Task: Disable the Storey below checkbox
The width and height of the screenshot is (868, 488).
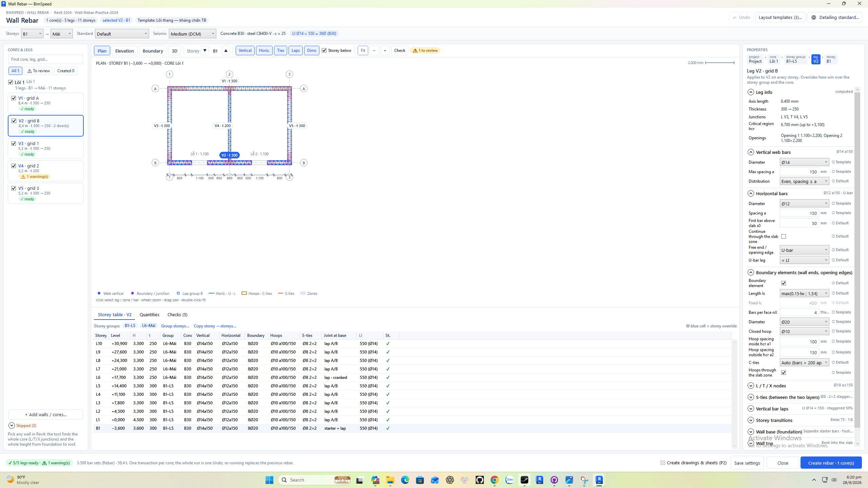Action: point(324,50)
